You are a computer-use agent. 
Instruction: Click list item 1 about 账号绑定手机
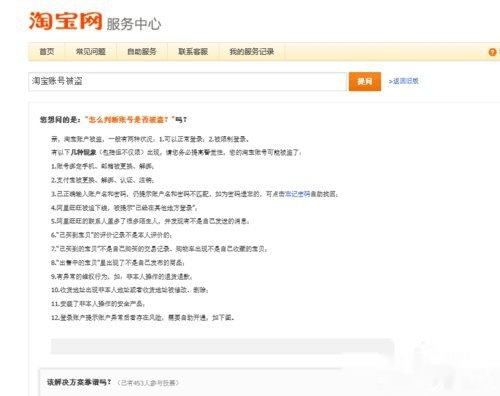(103, 166)
